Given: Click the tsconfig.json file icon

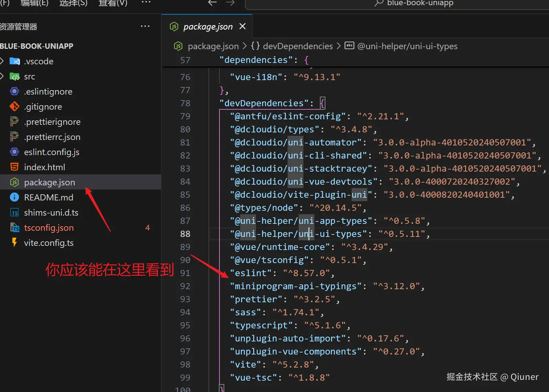Looking at the screenshot, I should pos(14,228).
